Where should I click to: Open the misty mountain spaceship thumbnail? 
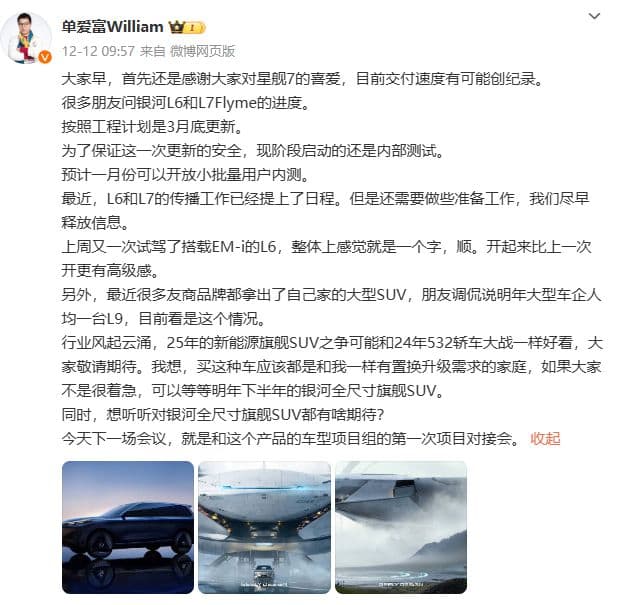(401, 527)
